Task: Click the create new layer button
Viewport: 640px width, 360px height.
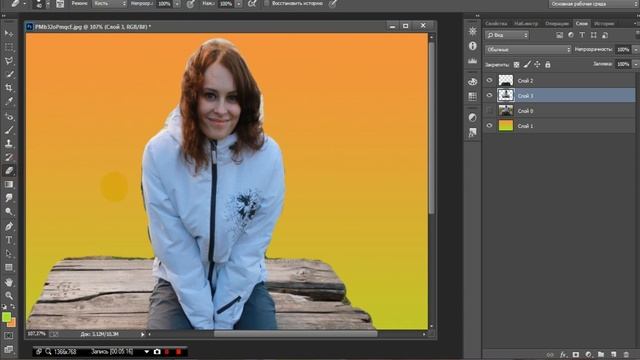Action: click(613, 355)
